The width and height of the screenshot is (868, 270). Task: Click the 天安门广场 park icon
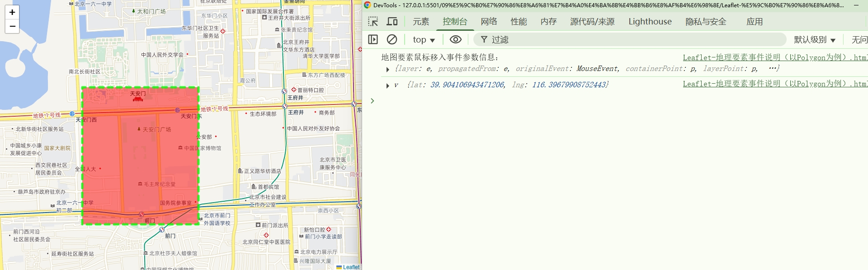coord(139,129)
